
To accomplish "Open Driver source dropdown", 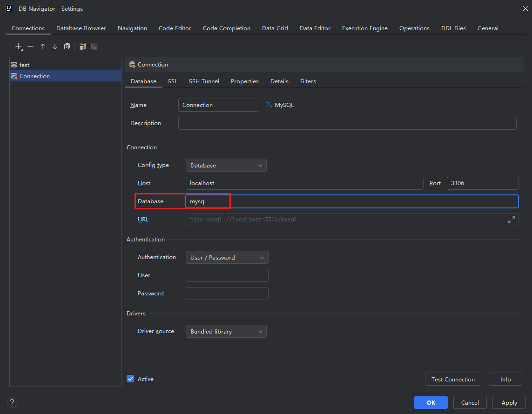I will pos(226,331).
